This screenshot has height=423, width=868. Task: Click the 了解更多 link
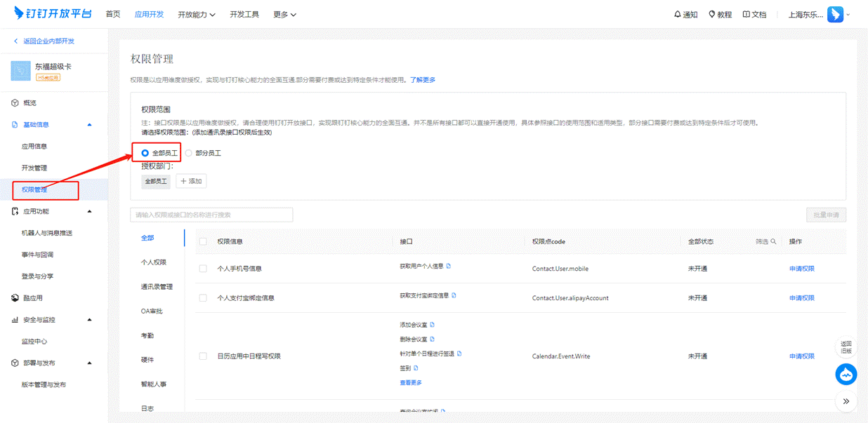423,80
